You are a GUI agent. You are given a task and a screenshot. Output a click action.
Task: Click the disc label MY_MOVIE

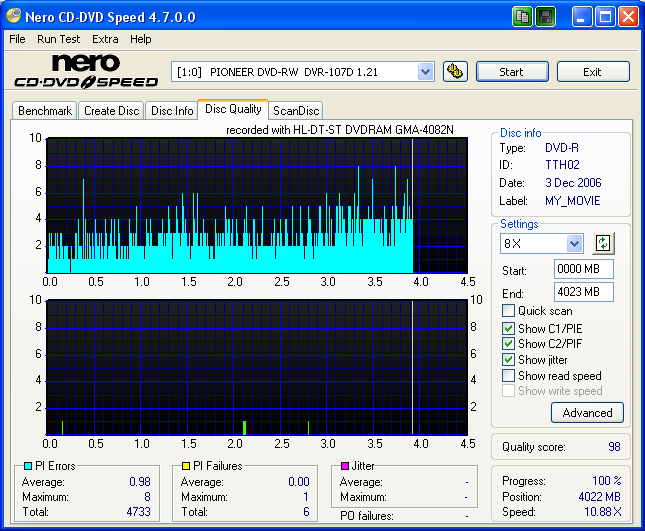(x=573, y=201)
